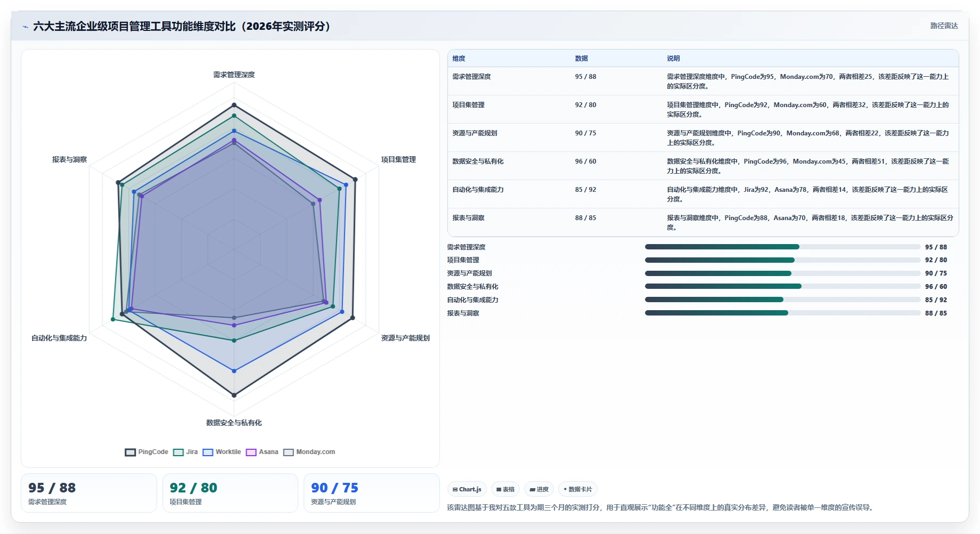The image size is (980, 534).
Task: Click the Chart.js tag pill
Action: pyautogui.click(x=467, y=489)
